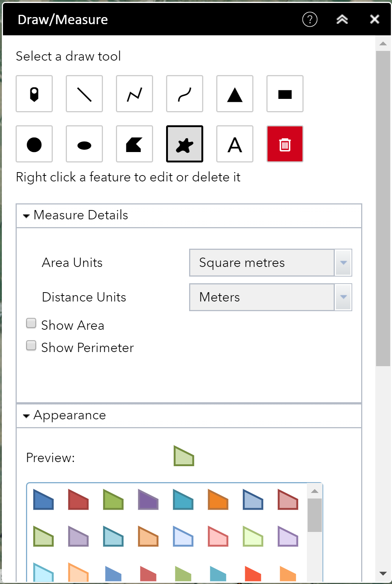Pick the freehand polyline tool
The image size is (392, 584).
click(185, 94)
